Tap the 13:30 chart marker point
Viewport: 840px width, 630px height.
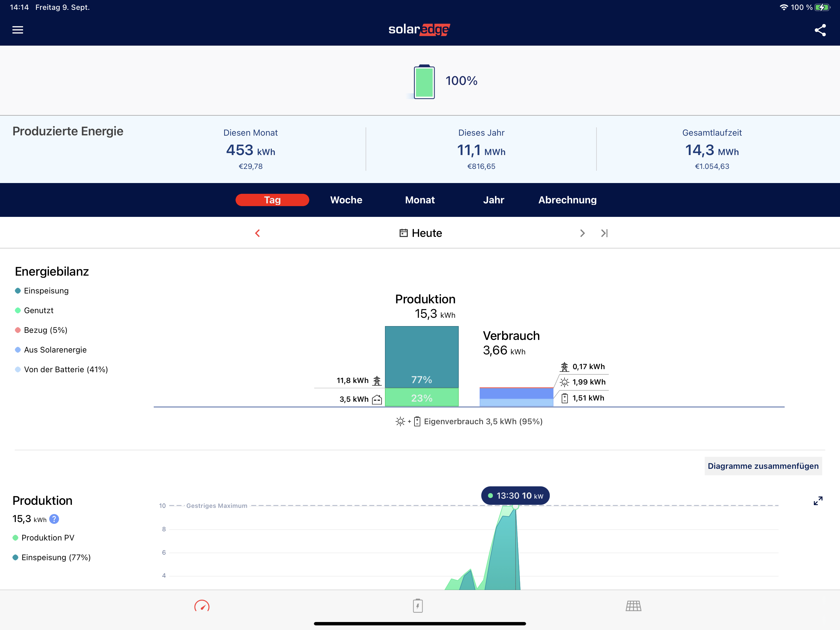point(515,507)
